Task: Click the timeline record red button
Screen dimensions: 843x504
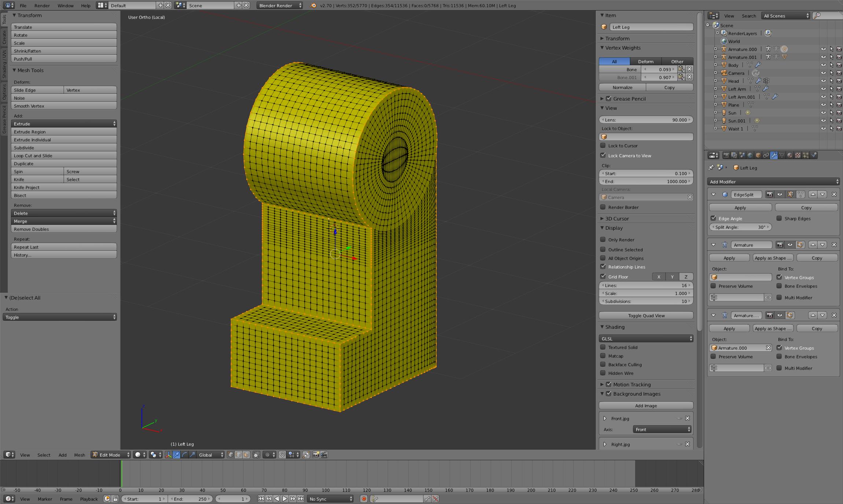Action: 364,499
